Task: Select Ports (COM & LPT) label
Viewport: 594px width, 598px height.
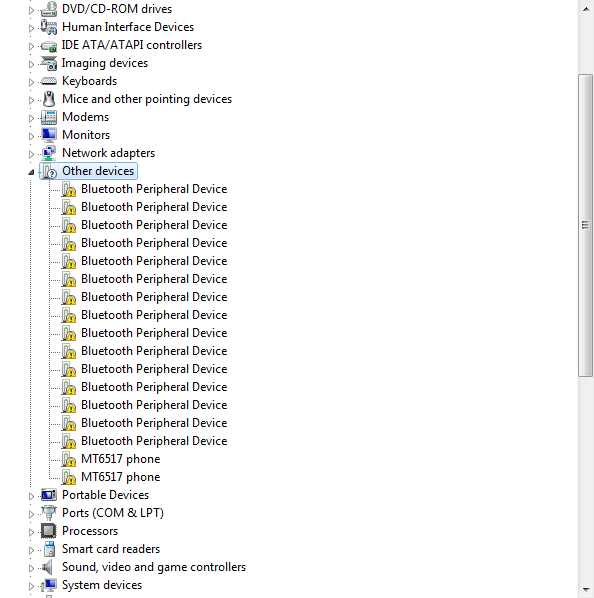Action: 113,513
